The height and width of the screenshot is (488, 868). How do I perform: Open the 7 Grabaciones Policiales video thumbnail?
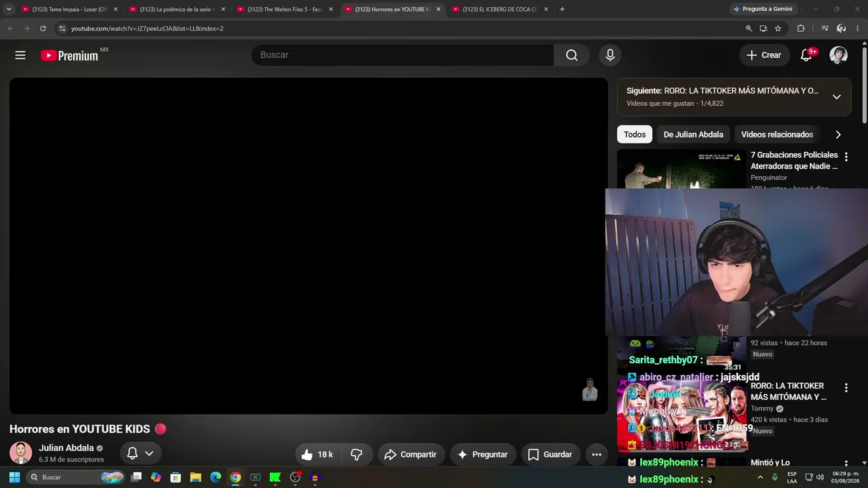pyautogui.click(x=681, y=169)
